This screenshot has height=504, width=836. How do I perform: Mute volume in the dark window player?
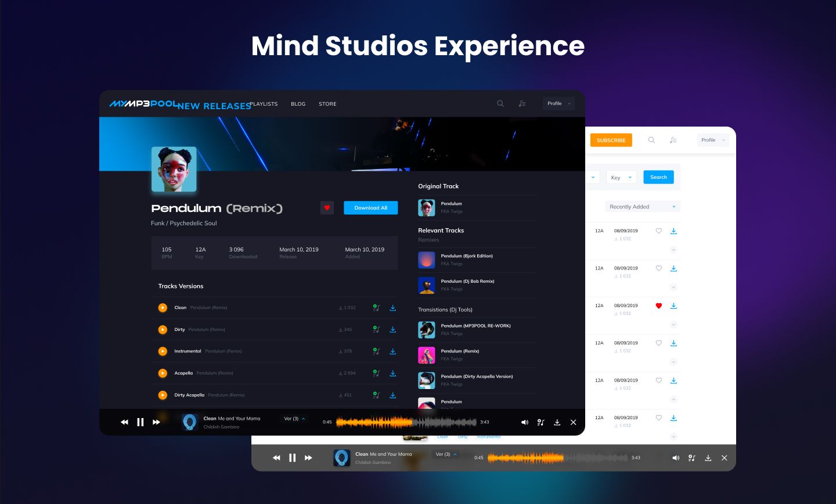point(525,422)
